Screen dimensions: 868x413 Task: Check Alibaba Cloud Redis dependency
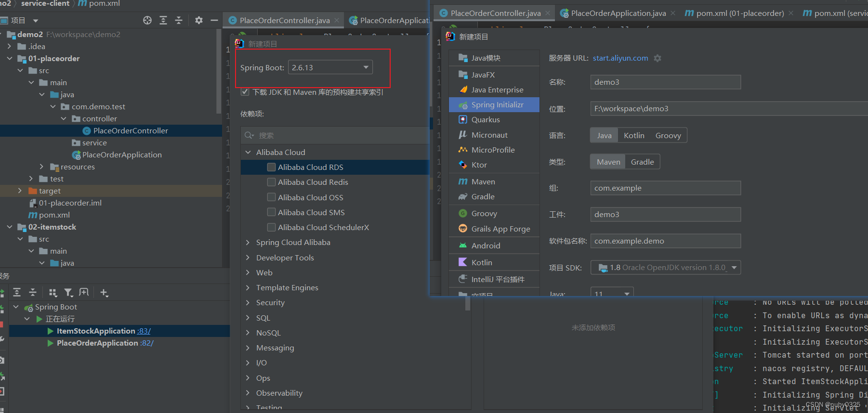coord(272,182)
